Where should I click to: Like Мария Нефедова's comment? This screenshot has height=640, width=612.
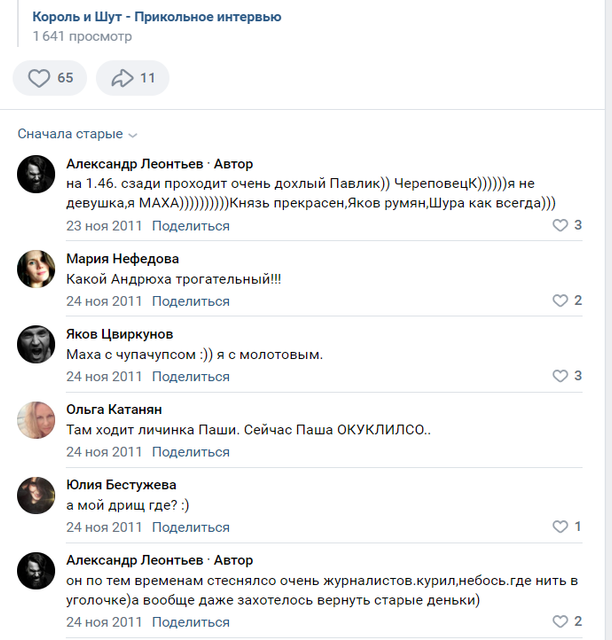pos(567,300)
